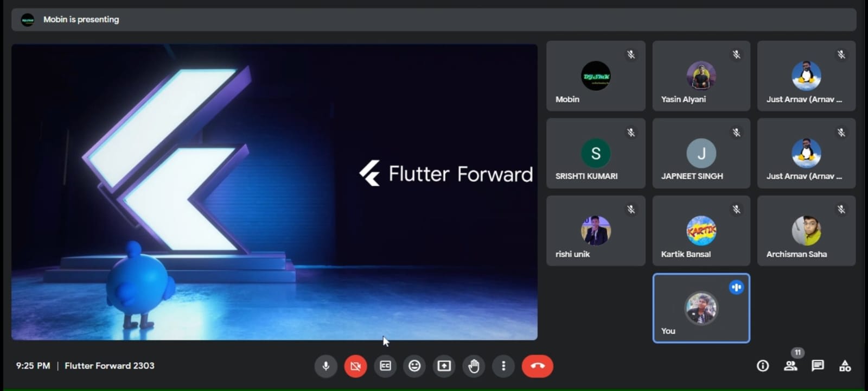Raise your hand
The height and width of the screenshot is (391, 868).
click(x=474, y=366)
